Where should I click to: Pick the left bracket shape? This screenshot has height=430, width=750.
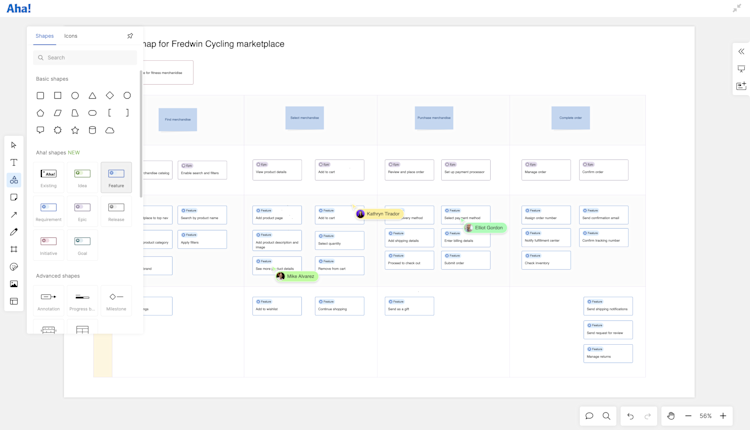click(110, 113)
